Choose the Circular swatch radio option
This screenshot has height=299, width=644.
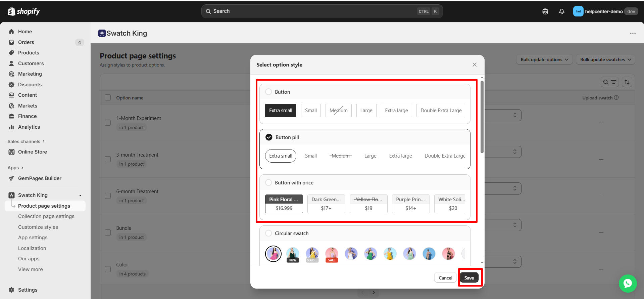coord(268,233)
